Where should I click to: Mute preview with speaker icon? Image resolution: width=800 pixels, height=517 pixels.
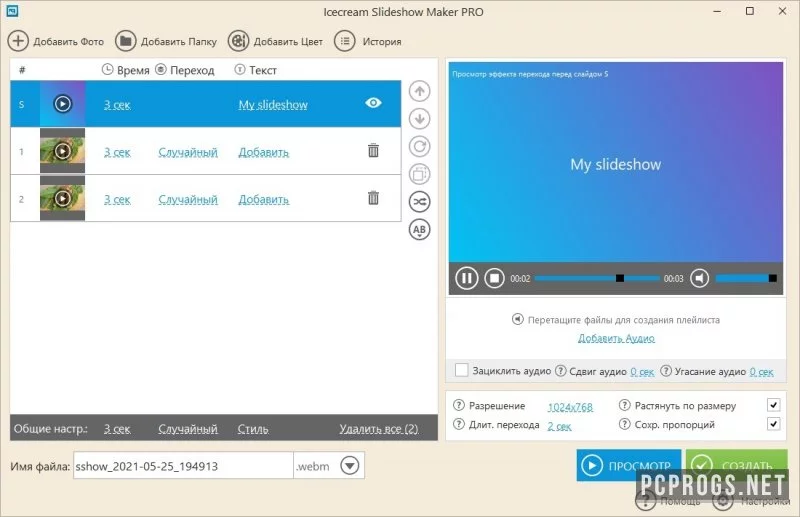coord(699,278)
